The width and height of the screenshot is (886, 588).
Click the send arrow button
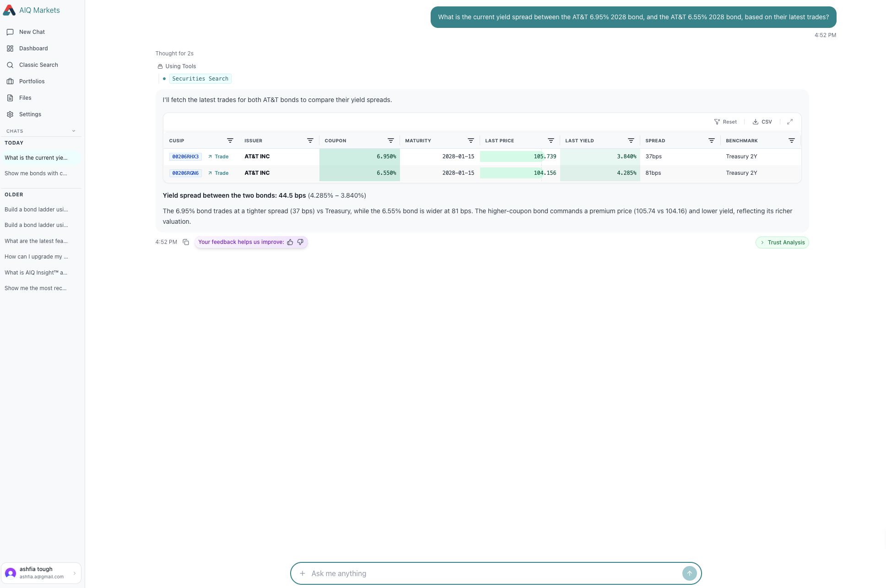(689, 573)
